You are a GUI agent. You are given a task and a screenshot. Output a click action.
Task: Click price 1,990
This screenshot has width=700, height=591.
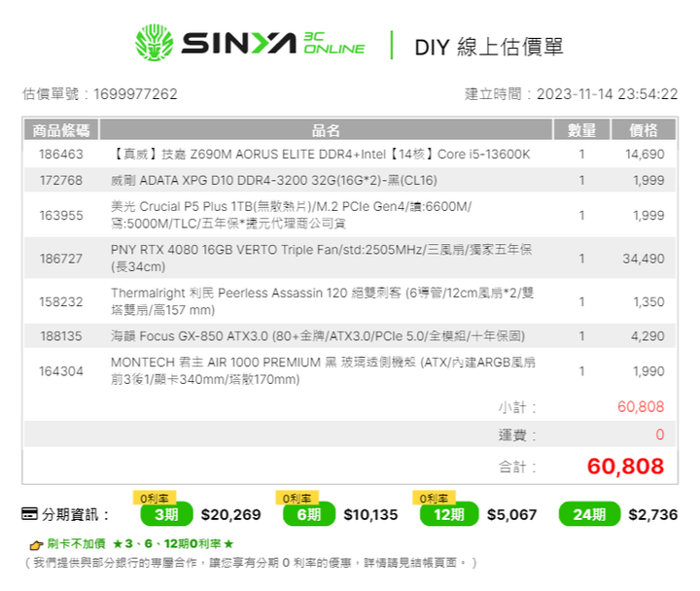(648, 371)
